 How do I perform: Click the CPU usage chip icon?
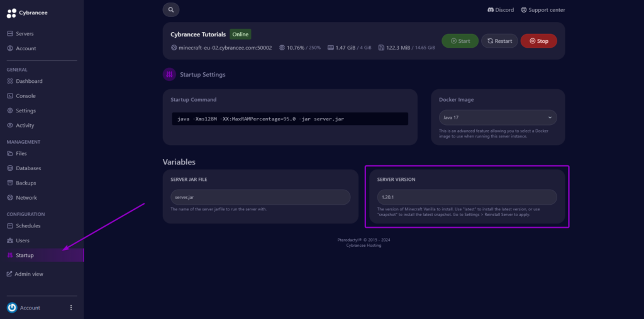tap(282, 48)
